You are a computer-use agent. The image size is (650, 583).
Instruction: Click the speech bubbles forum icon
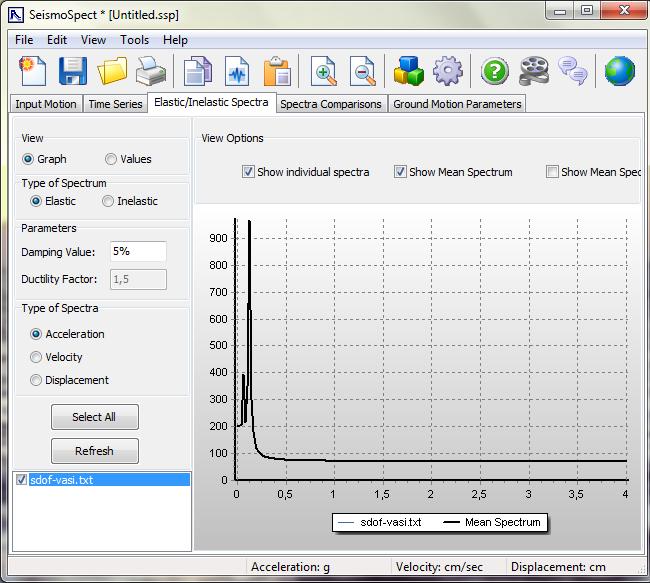573,71
